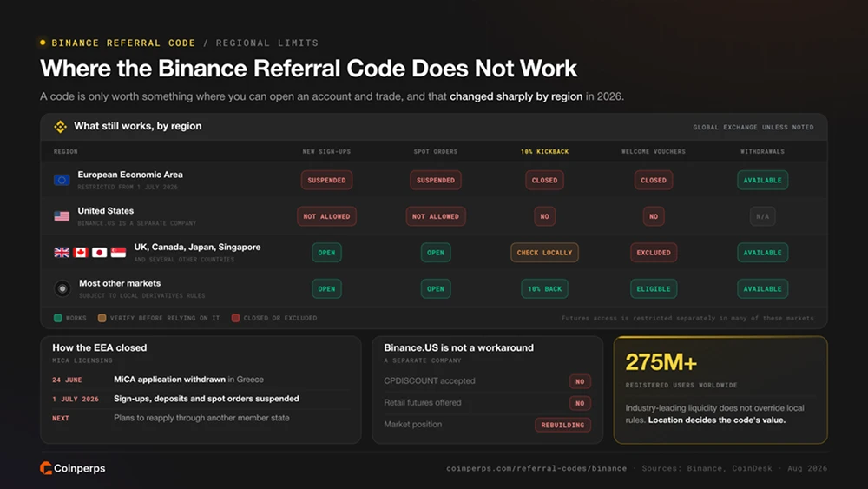The image size is (868, 489).
Task: Select the orange Verify before relying swatch
Action: click(102, 318)
